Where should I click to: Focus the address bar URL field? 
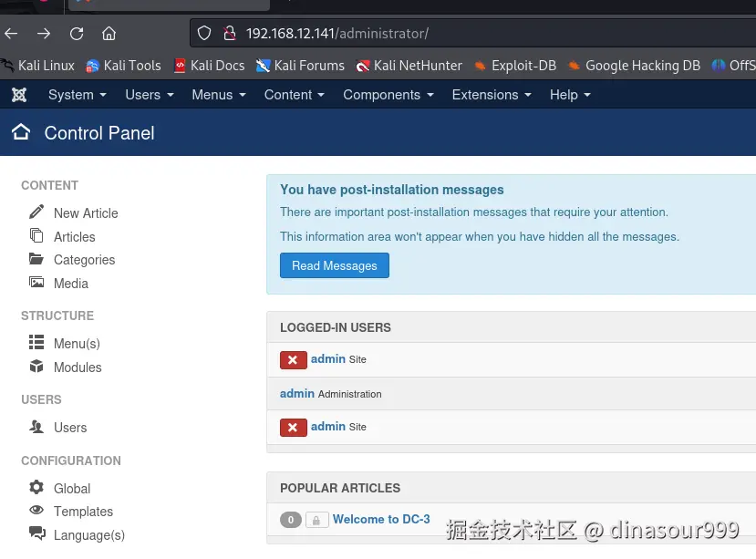click(472, 33)
